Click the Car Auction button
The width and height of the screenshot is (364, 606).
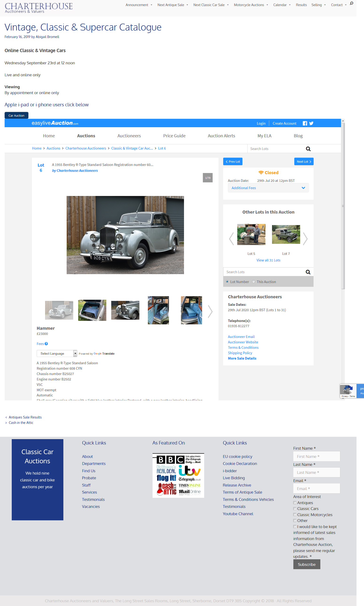tap(16, 115)
